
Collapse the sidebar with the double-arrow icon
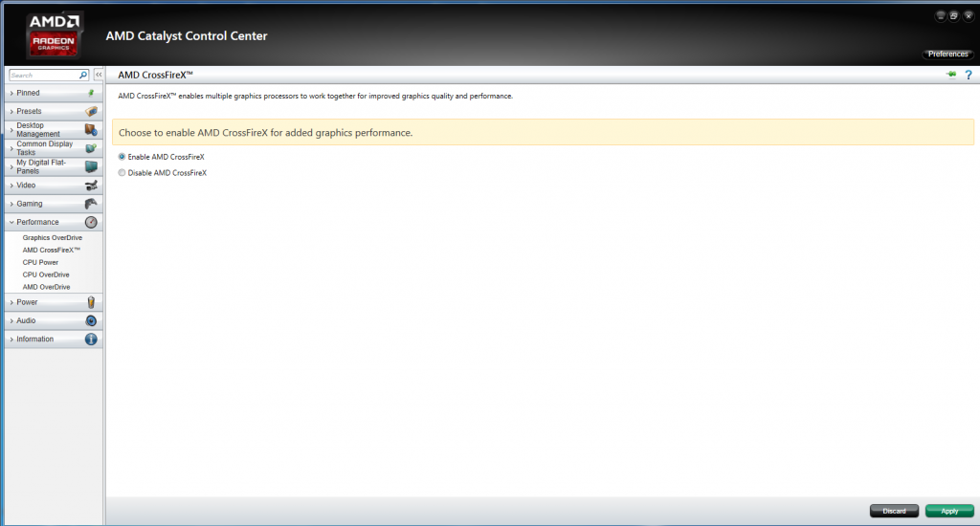[x=98, y=75]
